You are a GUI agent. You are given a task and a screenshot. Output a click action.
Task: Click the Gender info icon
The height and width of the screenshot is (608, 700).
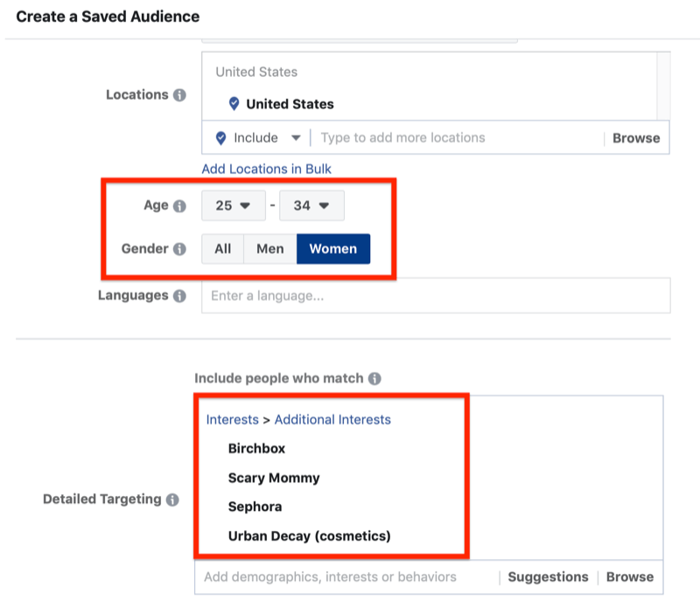tap(179, 249)
